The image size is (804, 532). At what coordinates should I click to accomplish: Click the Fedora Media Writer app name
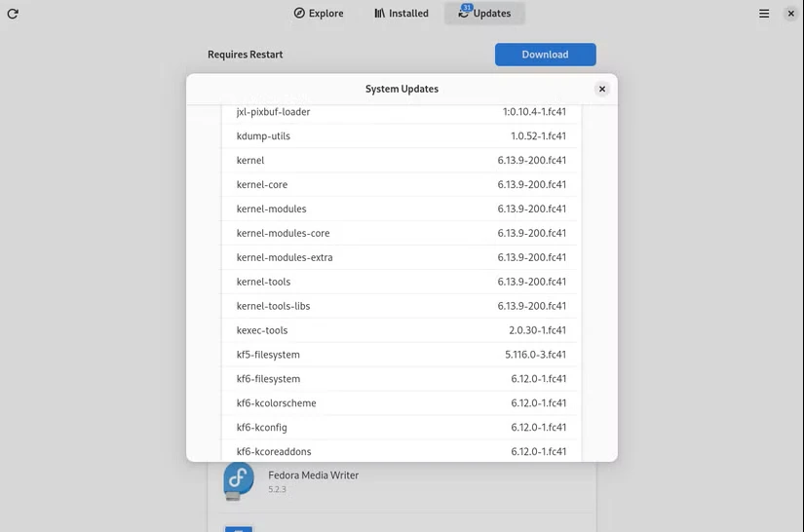(313, 475)
